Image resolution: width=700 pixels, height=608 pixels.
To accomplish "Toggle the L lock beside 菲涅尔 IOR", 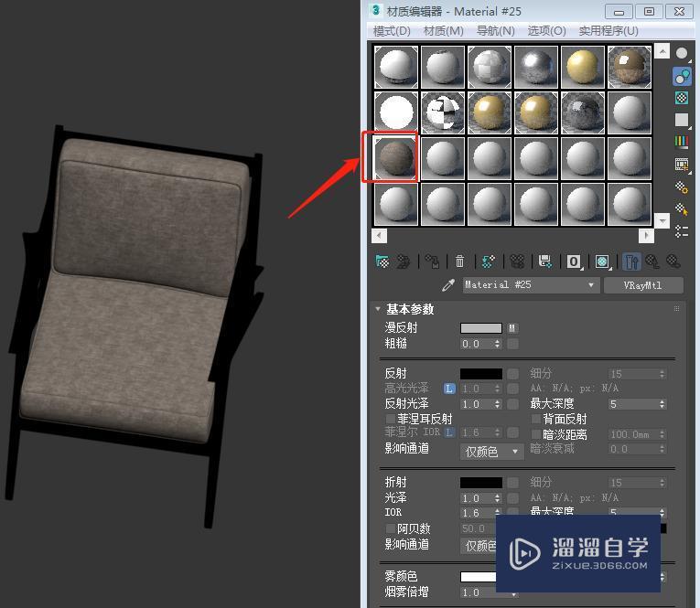I will point(449,432).
